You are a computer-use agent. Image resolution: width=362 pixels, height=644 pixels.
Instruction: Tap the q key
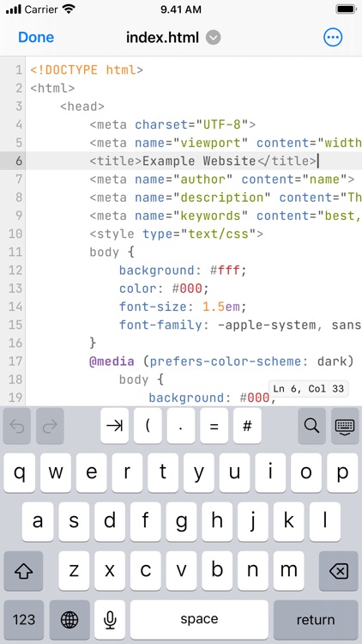point(19,473)
